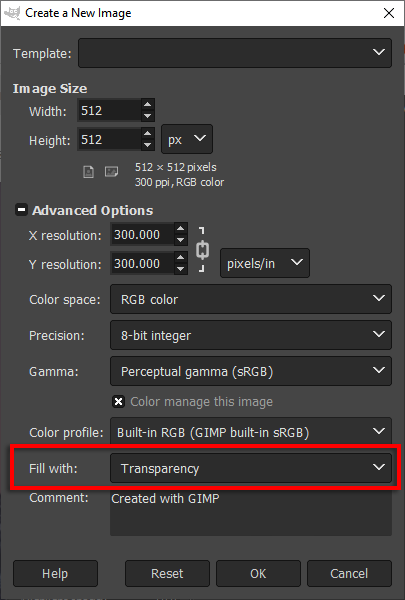Click the Reset button
The width and height of the screenshot is (405, 600).
[167, 573]
